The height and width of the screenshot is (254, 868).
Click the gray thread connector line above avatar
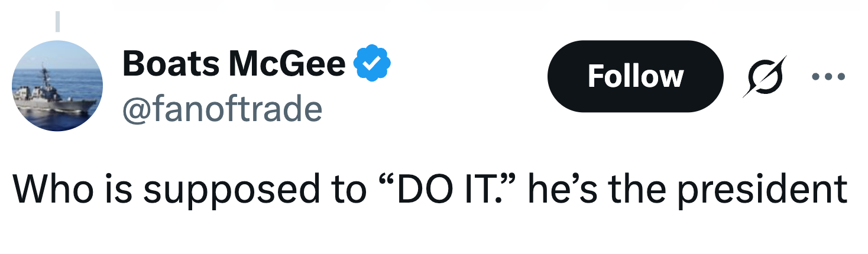58,21
